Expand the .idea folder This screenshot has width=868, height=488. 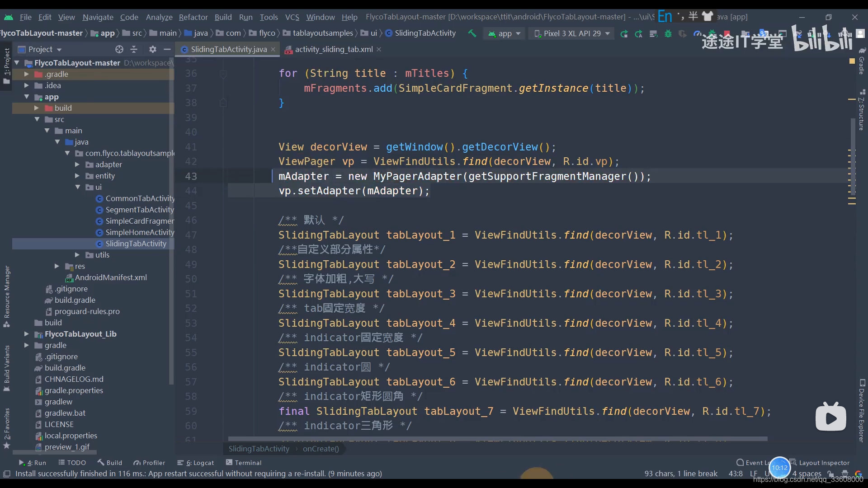click(x=26, y=85)
